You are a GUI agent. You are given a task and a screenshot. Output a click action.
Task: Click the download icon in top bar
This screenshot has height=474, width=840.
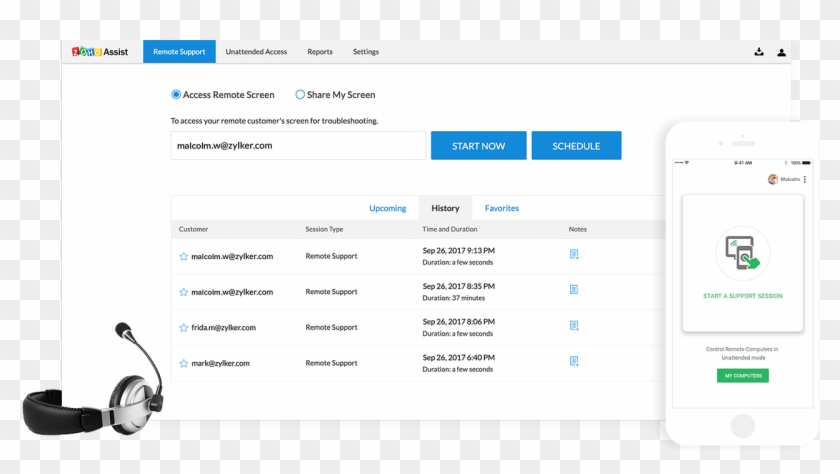(x=759, y=52)
